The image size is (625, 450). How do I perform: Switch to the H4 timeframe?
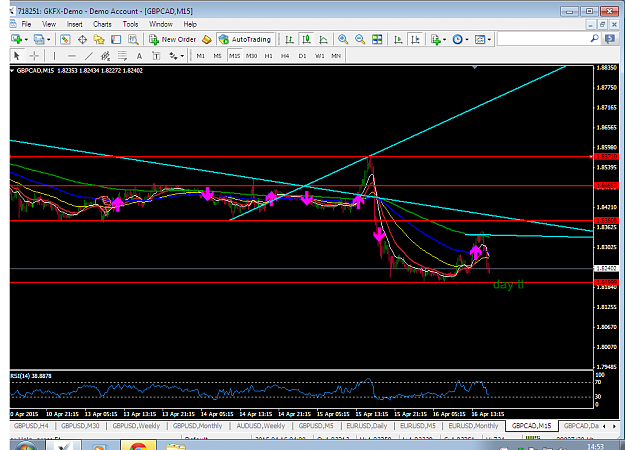[x=285, y=56]
